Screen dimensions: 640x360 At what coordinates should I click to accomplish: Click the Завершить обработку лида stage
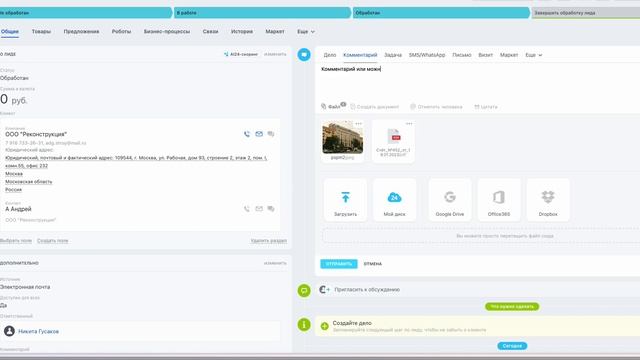[586, 13]
